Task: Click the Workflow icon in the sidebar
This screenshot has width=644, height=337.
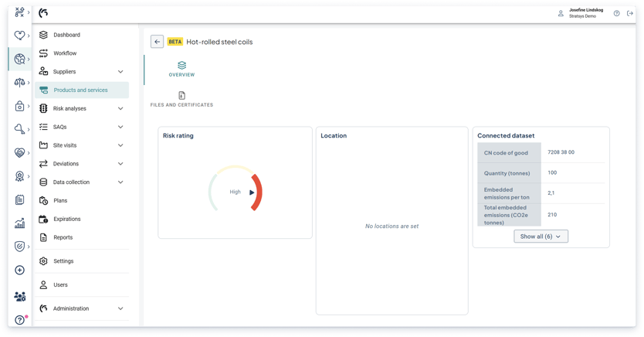Action: (43, 53)
